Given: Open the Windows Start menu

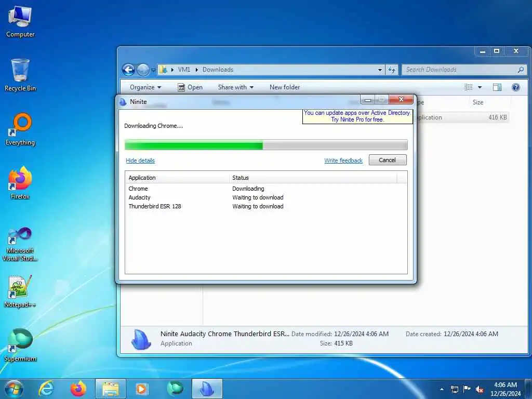Looking at the screenshot, I should [14, 389].
